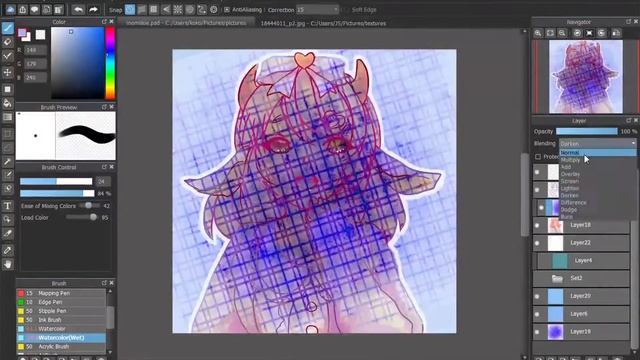This screenshot has width=640, height=360.
Task: Click the Navigator preview thumbnail
Action: pyautogui.click(x=585, y=76)
